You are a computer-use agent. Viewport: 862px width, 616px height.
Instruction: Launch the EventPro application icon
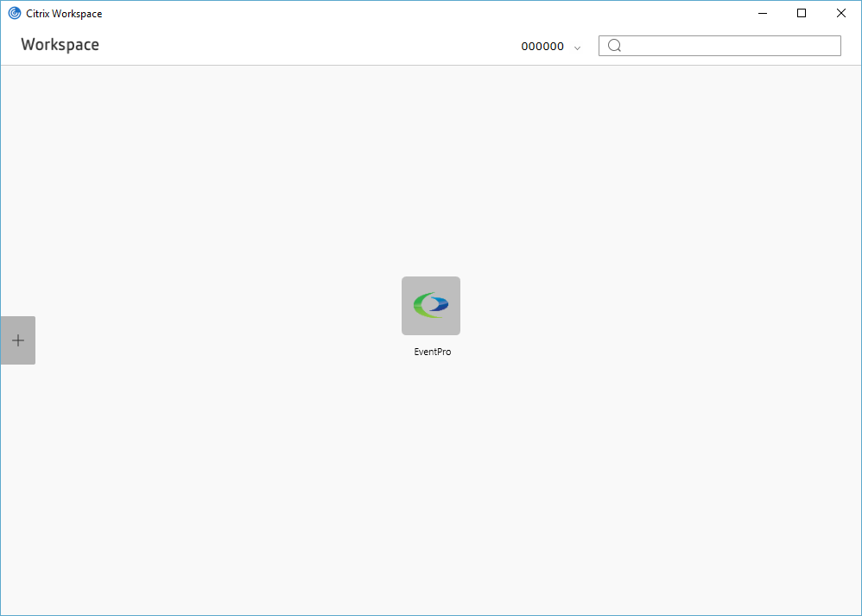coord(431,306)
